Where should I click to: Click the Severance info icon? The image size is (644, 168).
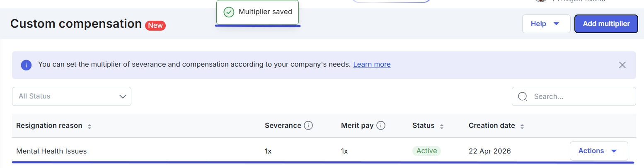pos(308,125)
